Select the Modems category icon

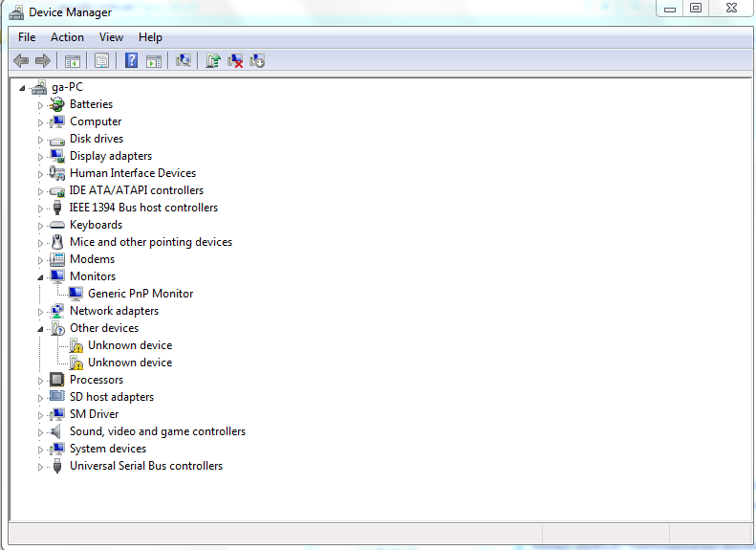click(x=57, y=259)
